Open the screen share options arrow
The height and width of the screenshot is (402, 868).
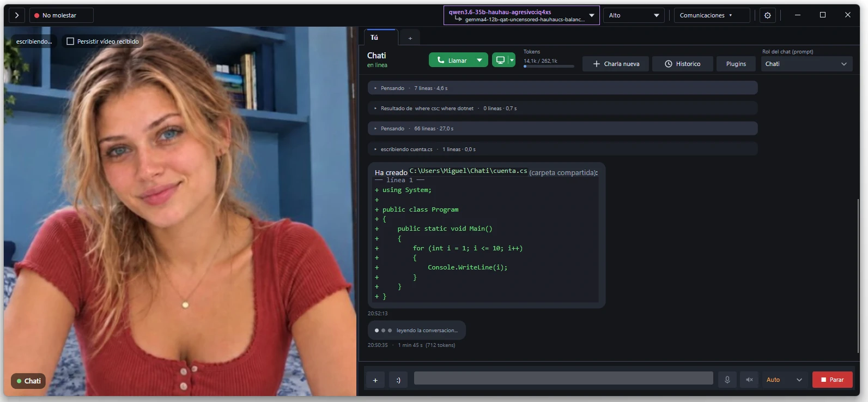512,60
